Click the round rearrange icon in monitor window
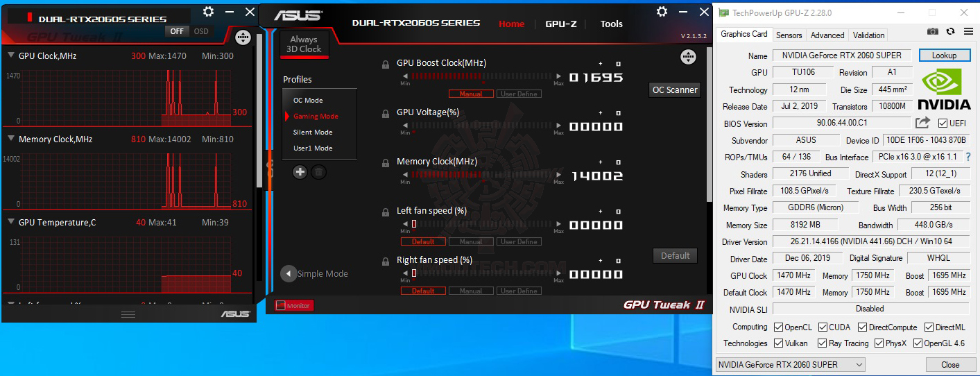 (243, 38)
